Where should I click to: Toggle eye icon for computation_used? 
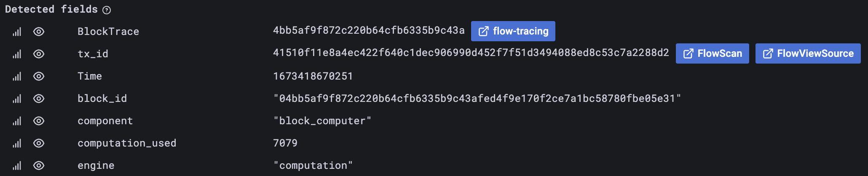(39, 143)
